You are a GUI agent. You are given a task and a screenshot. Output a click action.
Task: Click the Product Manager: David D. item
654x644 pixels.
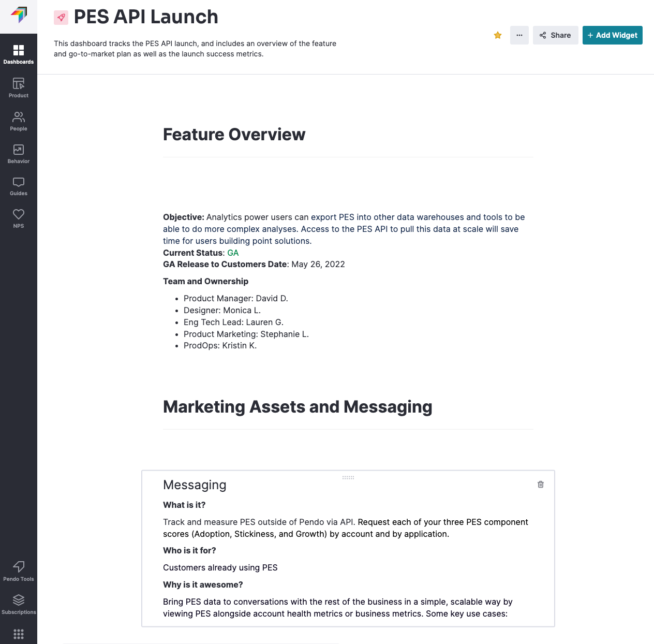tap(236, 298)
